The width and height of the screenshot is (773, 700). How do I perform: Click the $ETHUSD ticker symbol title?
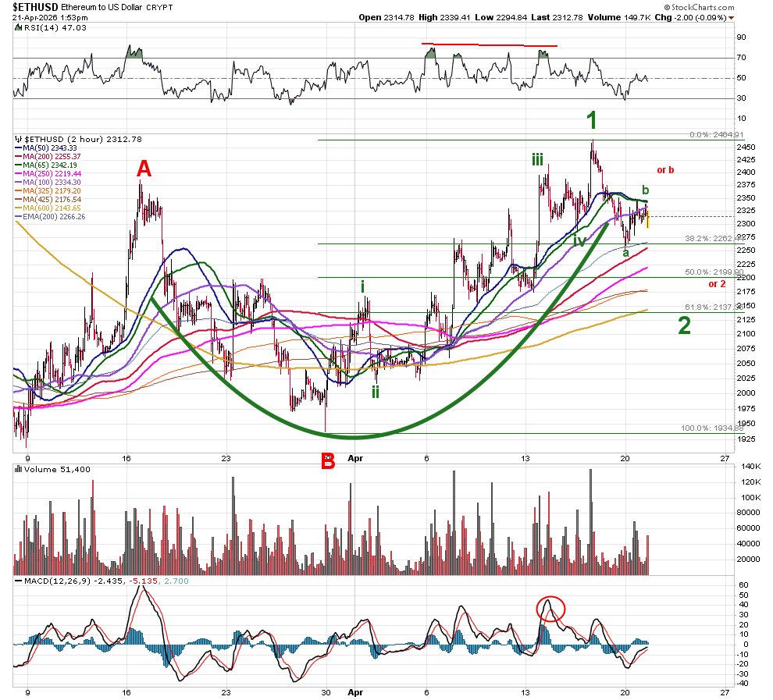(35, 7)
